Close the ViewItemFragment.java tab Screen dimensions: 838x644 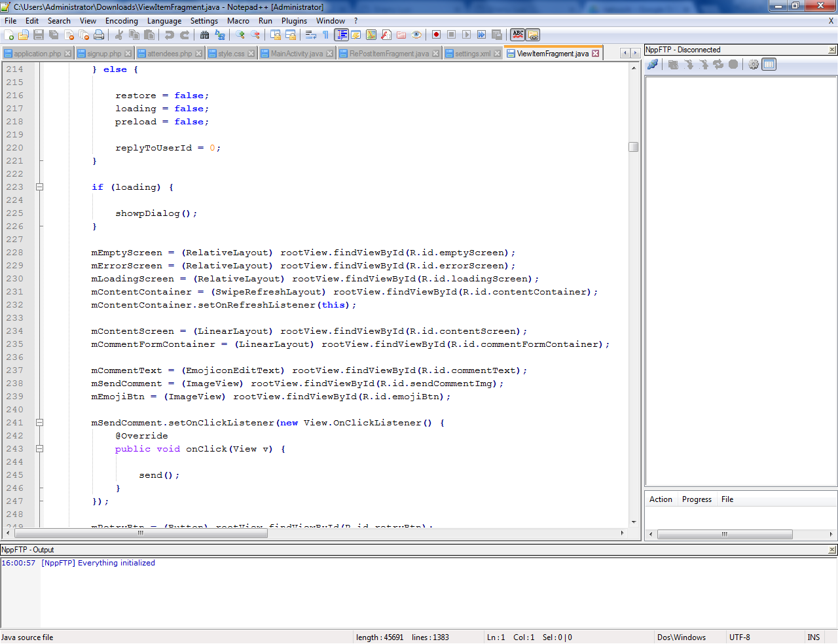[x=595, y=54]
